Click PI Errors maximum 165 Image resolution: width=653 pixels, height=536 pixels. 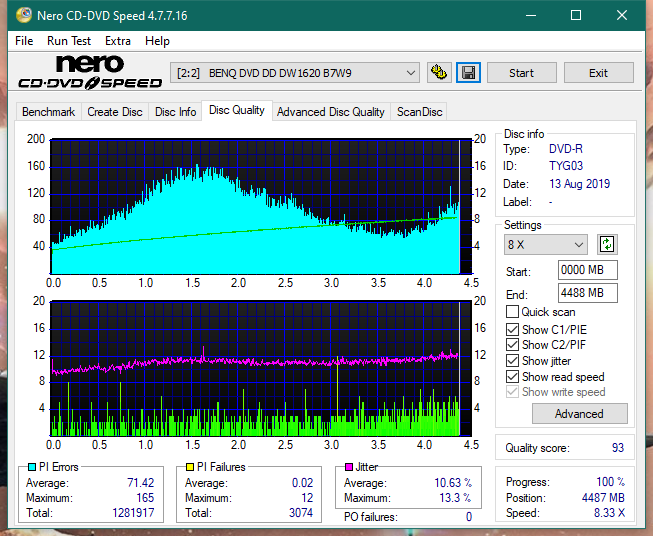pos(145,498)
